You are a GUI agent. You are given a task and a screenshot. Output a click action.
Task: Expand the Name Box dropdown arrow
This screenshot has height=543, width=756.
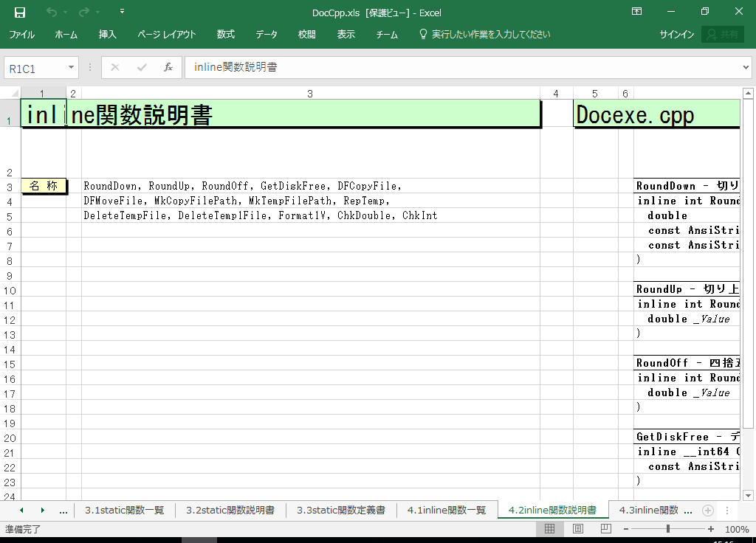[72, 67]
